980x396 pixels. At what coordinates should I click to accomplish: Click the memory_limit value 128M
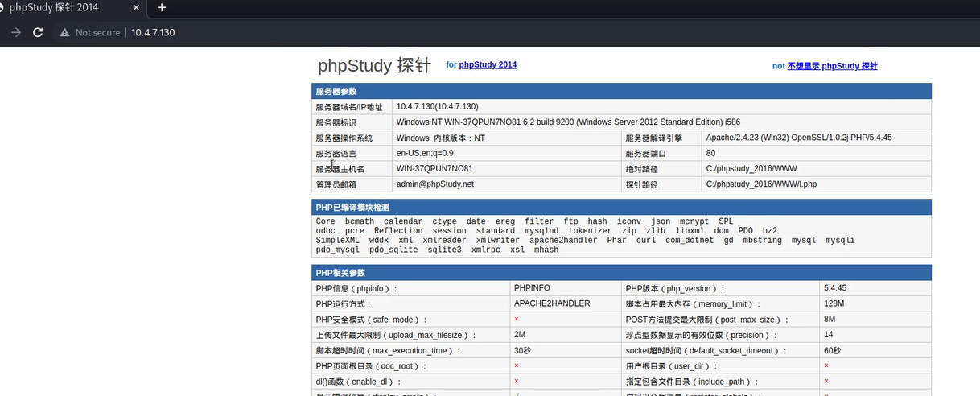[835, 303]
